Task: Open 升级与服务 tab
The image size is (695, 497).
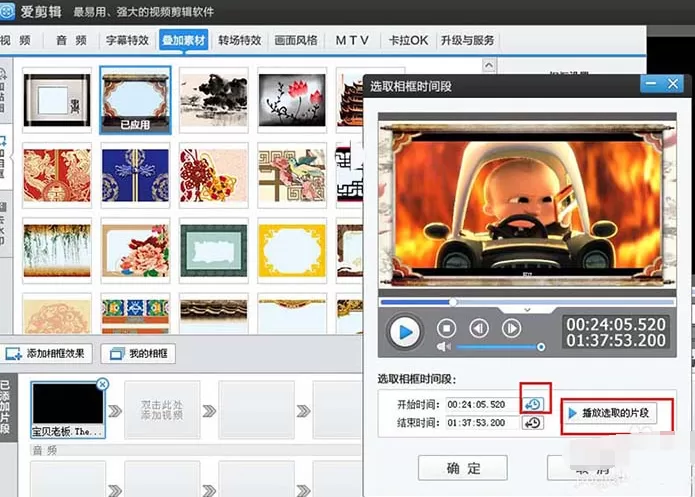Action: (467, 40)
